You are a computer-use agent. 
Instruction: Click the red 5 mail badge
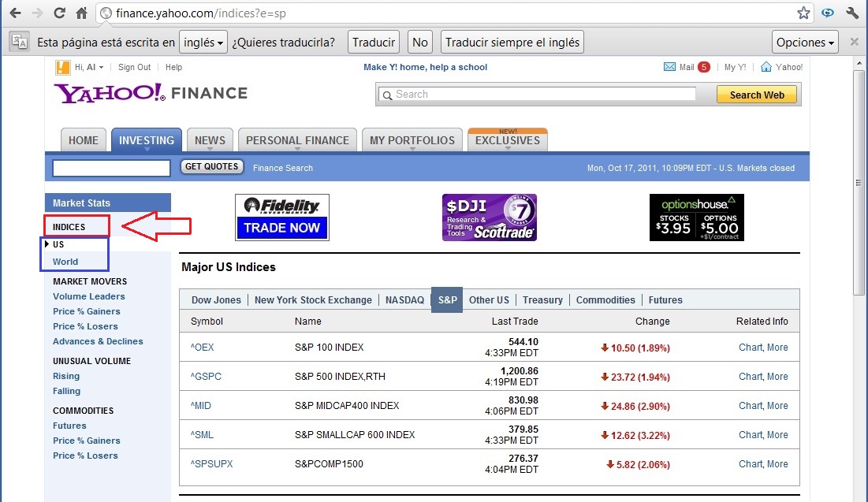(x=703, y=67)
